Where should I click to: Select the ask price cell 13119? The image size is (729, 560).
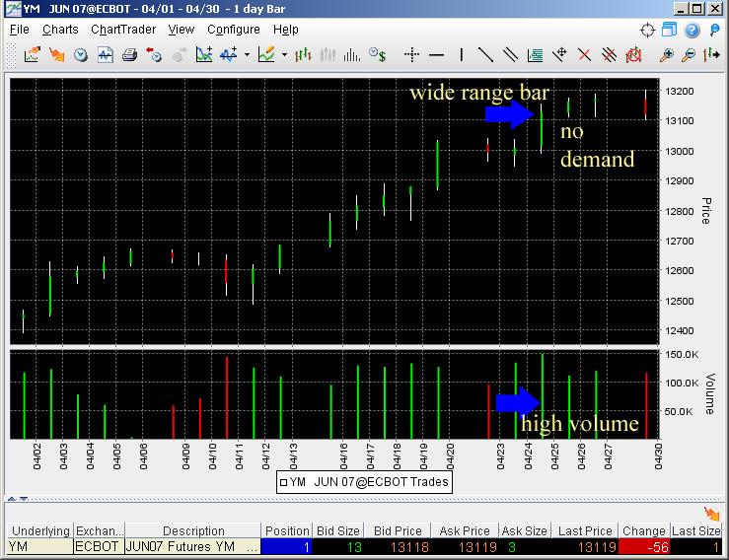pos(466,547)
